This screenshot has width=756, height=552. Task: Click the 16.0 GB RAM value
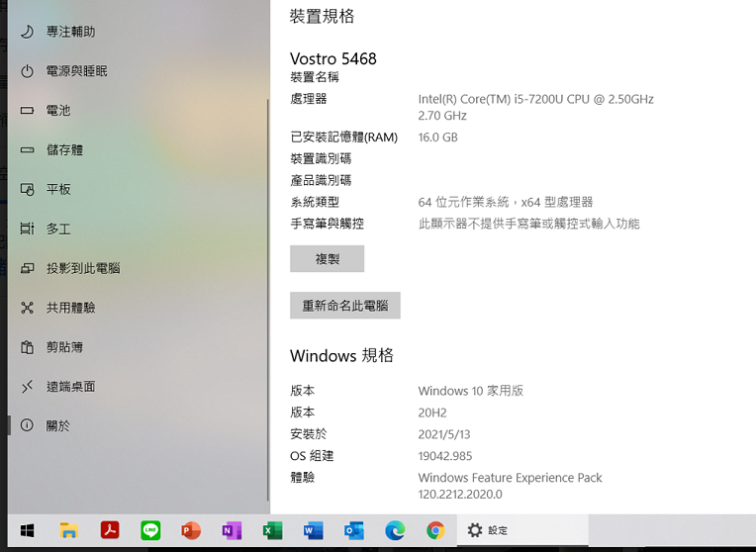[x=437, y=138]
